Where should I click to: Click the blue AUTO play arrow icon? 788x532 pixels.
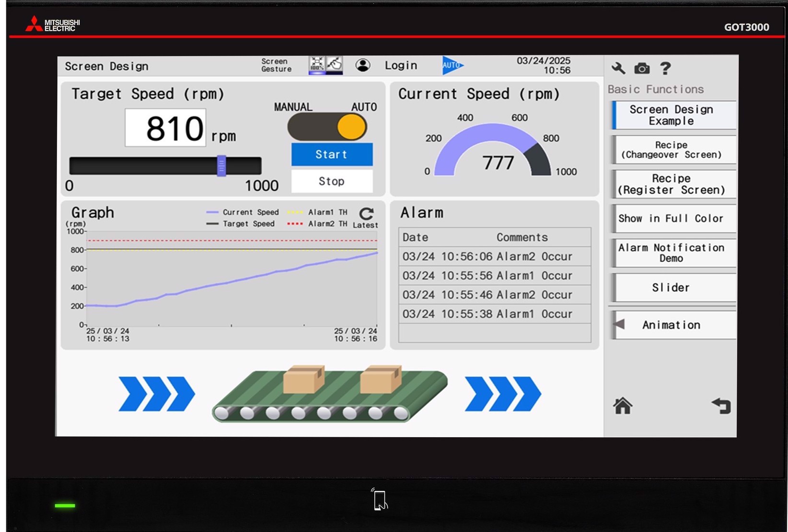452,65
